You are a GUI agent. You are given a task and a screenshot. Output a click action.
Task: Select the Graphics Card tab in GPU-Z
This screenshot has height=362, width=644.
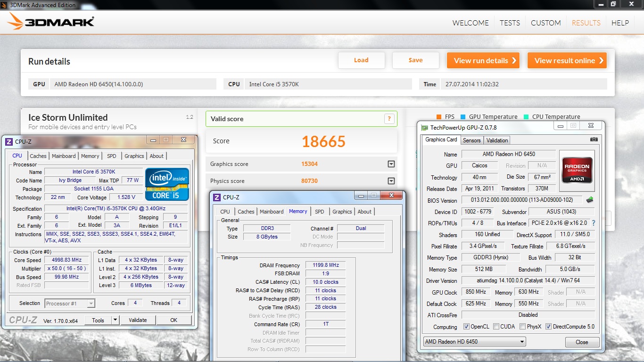point(441,140)
